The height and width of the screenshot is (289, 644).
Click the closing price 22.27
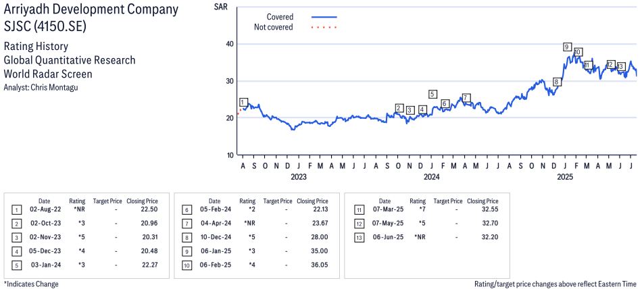pos(149,265)
